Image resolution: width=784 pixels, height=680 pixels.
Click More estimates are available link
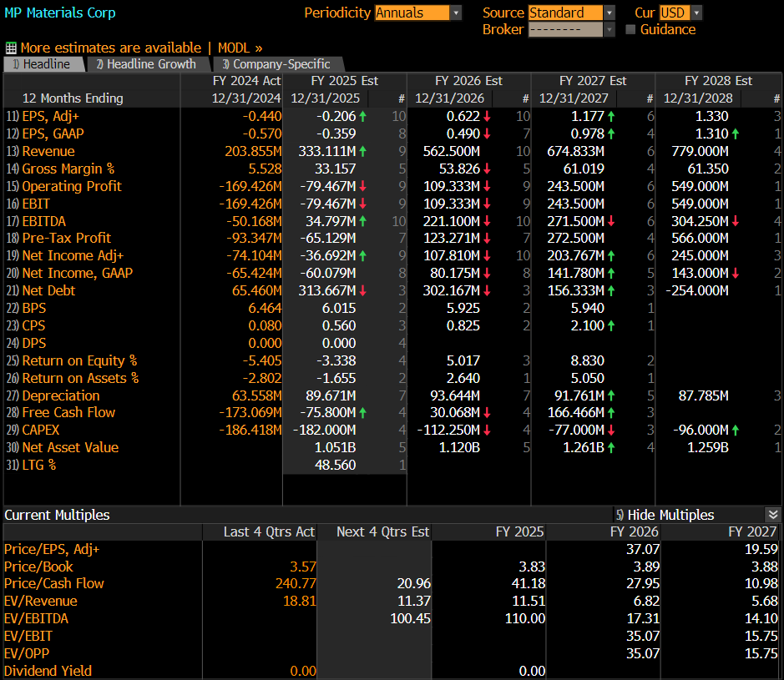(111, 48)
